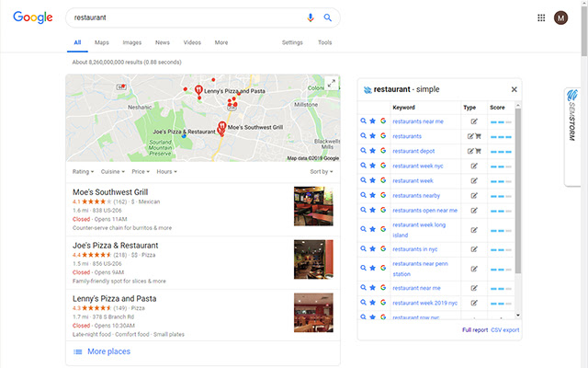Viewport: 588px width, 368px height.
Task: Click the keyword panel scrollbar up arrow
Action: (518, 105)
